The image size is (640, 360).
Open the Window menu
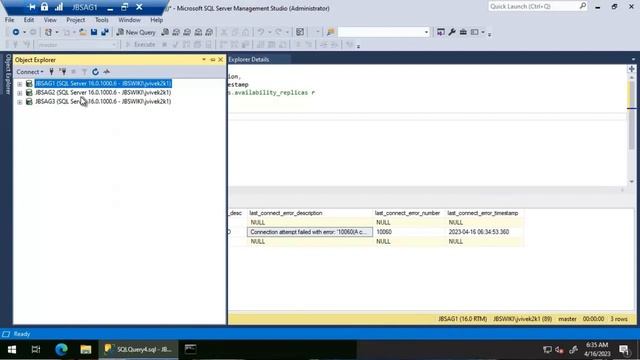point(129,20)
